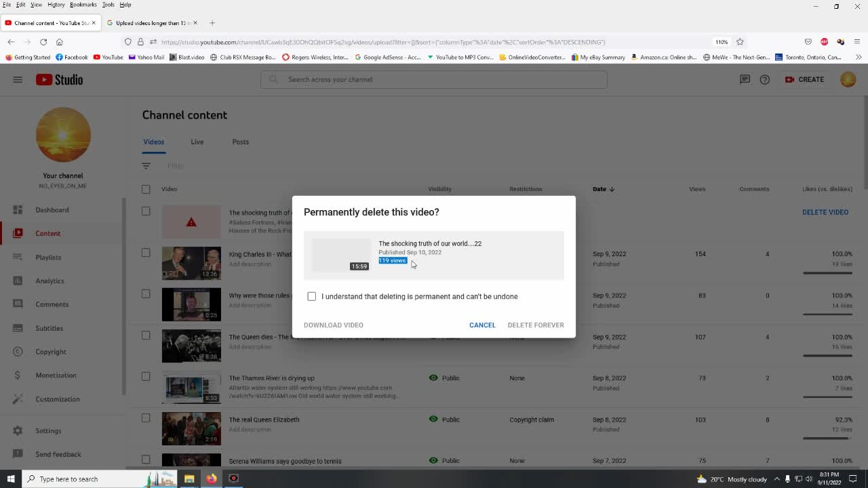Click the Subtitles sidebar icon
Screen dimensions: 868x488
tap(18, 328)
